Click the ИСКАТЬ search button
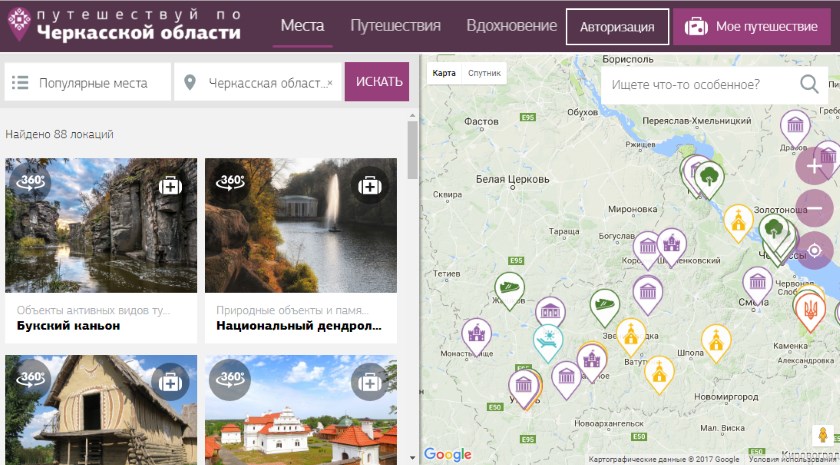The width and height of the screenshot is (840, 465). 377,81
